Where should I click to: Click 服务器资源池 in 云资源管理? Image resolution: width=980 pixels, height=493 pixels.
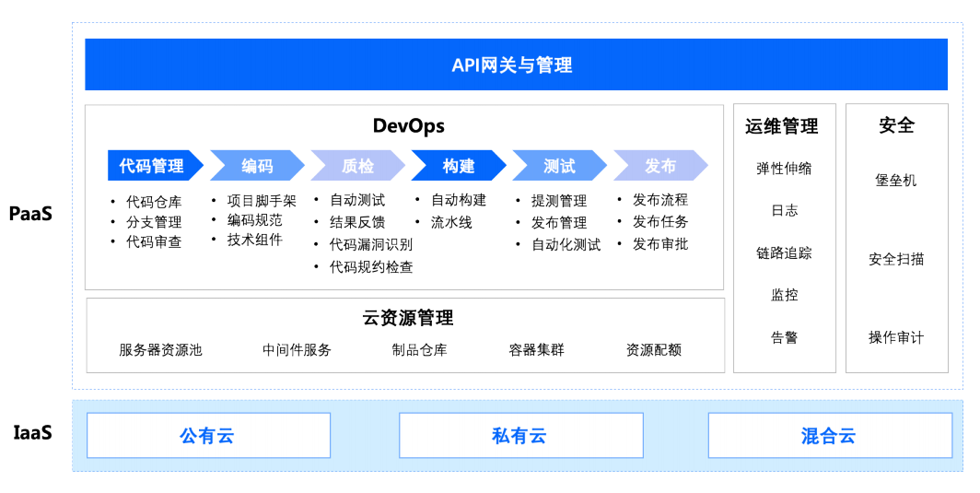[160, 350]
